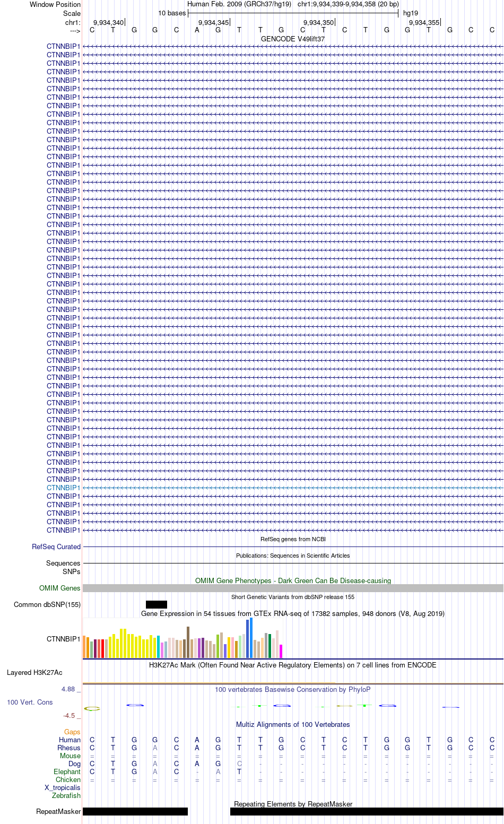Open the GENCODE V49lift37 track title
The height and width of the screenshot is (824, 504).
(x=293, y=39)
